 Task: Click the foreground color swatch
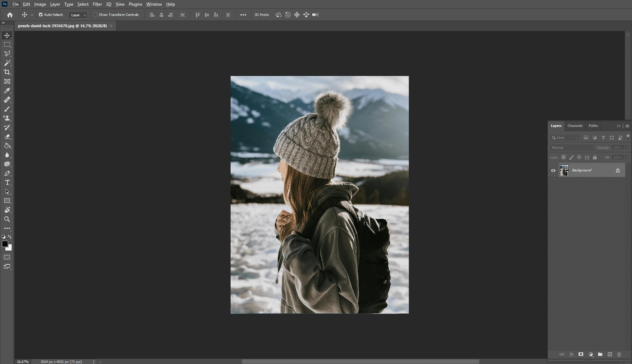point(5,244)
